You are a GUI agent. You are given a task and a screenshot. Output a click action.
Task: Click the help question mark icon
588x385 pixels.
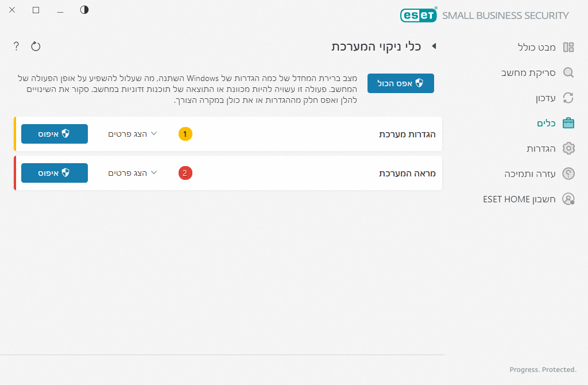(16, 46)
